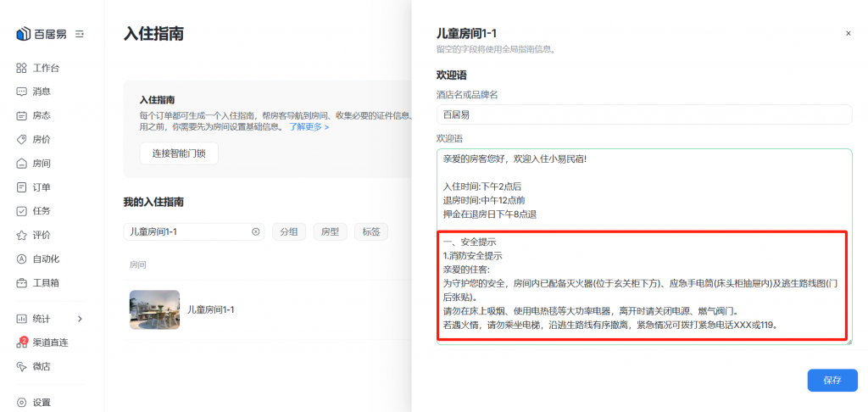Click the 房态 room status calendar icon

pos(22,115)
